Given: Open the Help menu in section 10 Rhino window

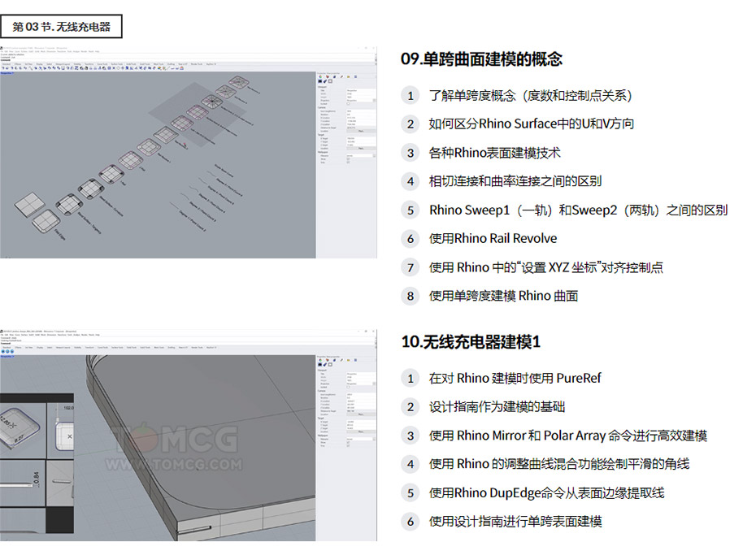Looking at the screenshot, I should point(98,335).
